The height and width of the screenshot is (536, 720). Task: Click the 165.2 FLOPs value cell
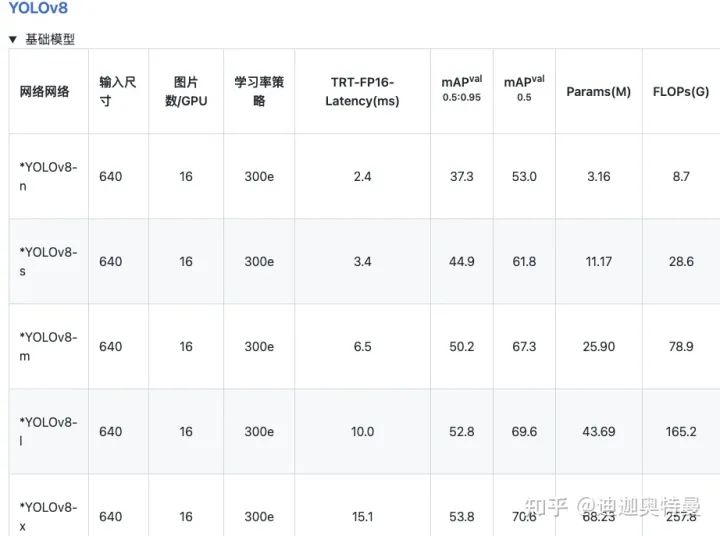pos(681,431)
